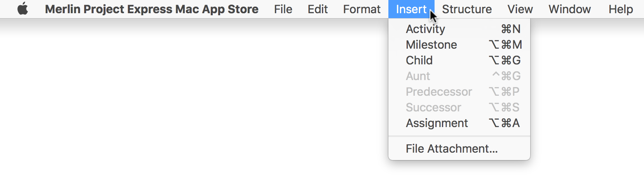Click the greyed-out Aunt entry
This screenshot has height=184, width=644.
click(459, 76)
